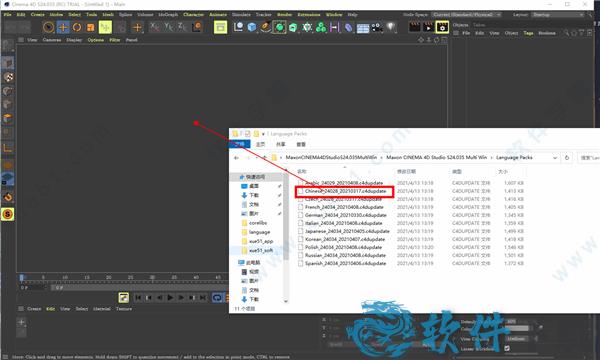Open the deformer bend icon

(349, 27)
